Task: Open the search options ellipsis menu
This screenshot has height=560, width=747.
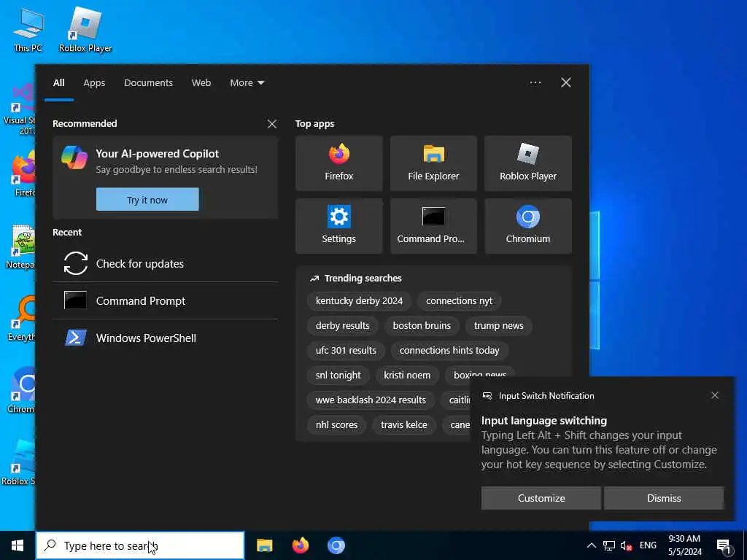Action: click(535, 83)
